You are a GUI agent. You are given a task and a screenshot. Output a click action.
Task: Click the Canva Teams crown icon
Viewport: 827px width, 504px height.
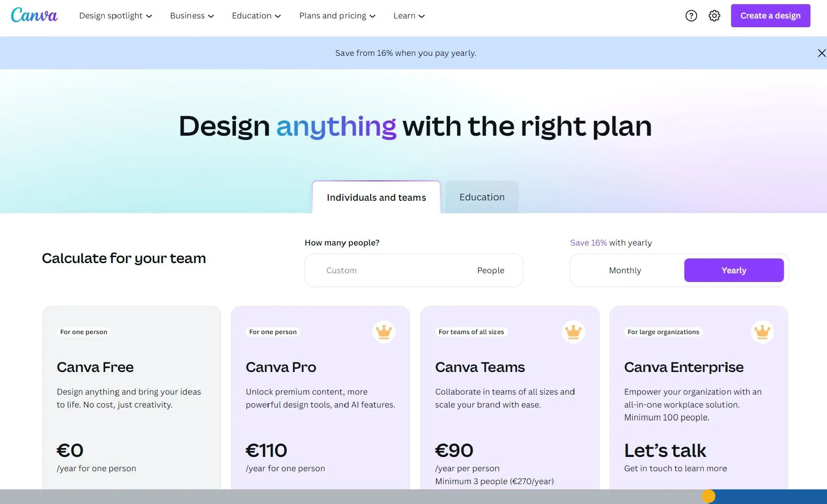point(573,332)
